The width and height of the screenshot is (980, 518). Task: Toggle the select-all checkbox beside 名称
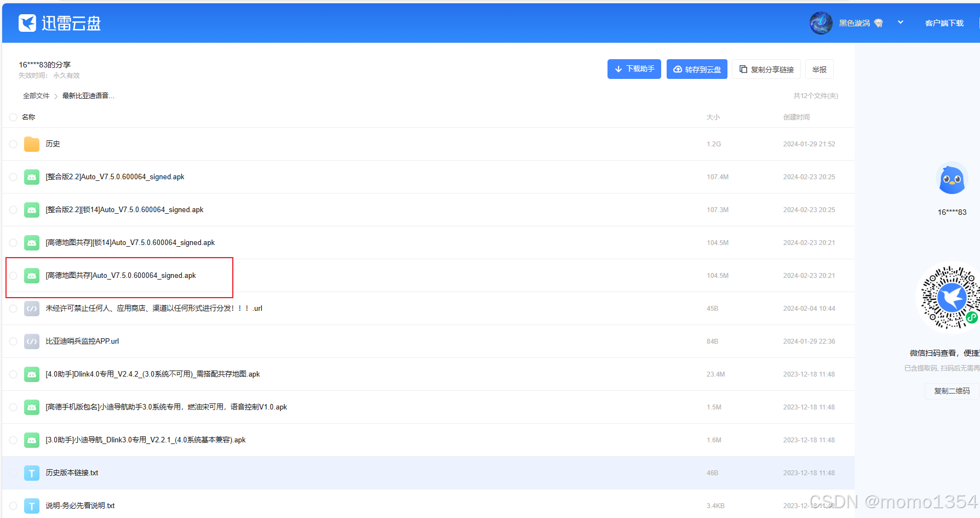(13, 117)
